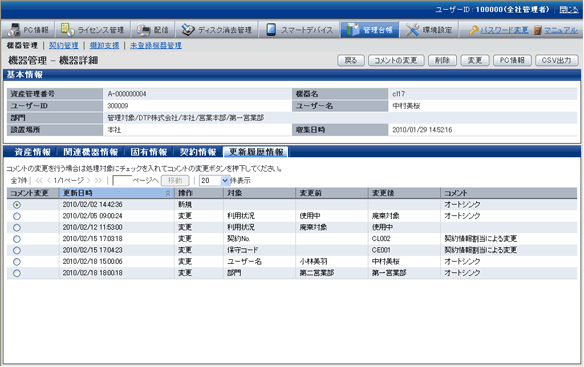
Task: Click the 変更前 column header
Action: click(x=332, y=193)
